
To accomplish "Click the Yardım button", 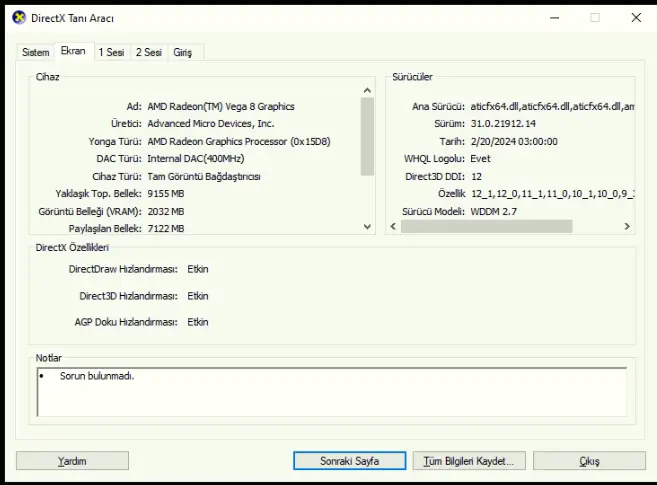I will 72,461.
